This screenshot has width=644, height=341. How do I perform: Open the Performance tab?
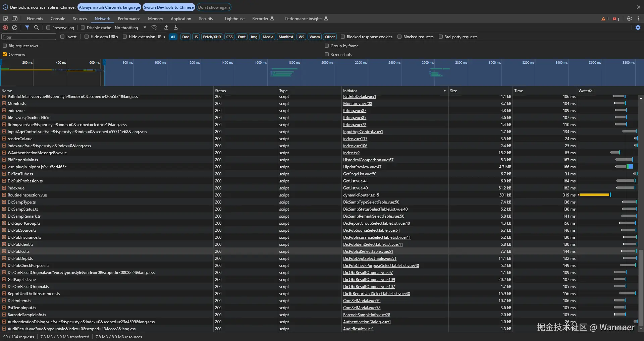click(129, 19)
